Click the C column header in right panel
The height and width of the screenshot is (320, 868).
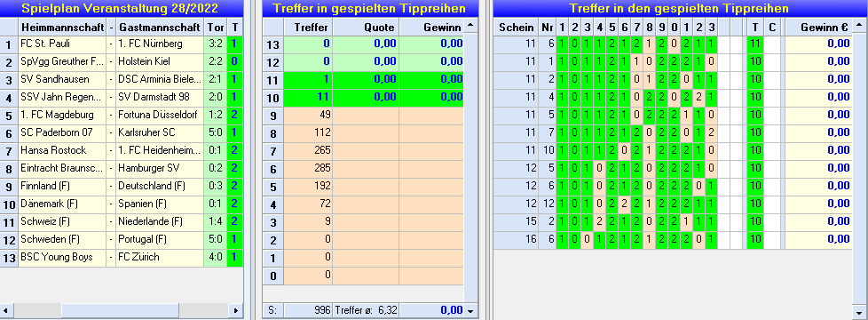(772, 27)
